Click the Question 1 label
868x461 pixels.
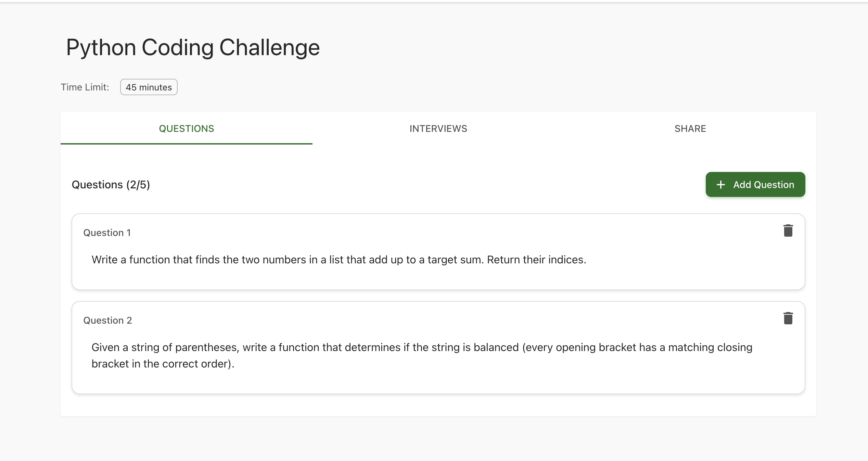(107, 233)
